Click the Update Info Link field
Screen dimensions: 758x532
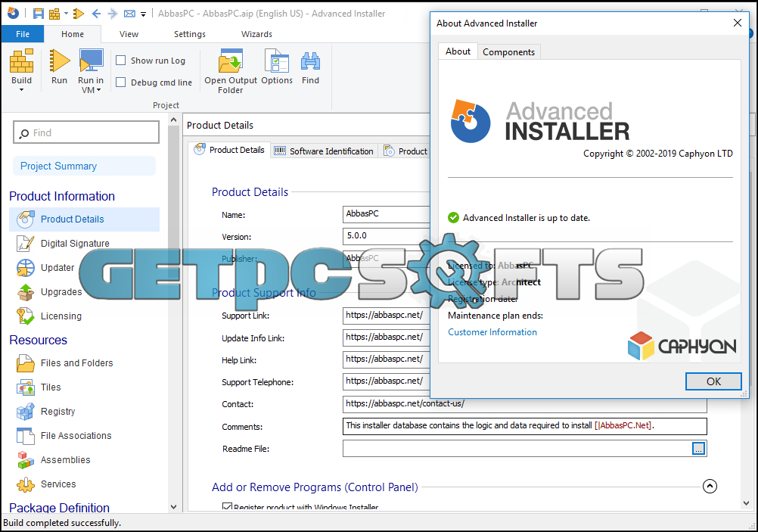click(387, 338)
